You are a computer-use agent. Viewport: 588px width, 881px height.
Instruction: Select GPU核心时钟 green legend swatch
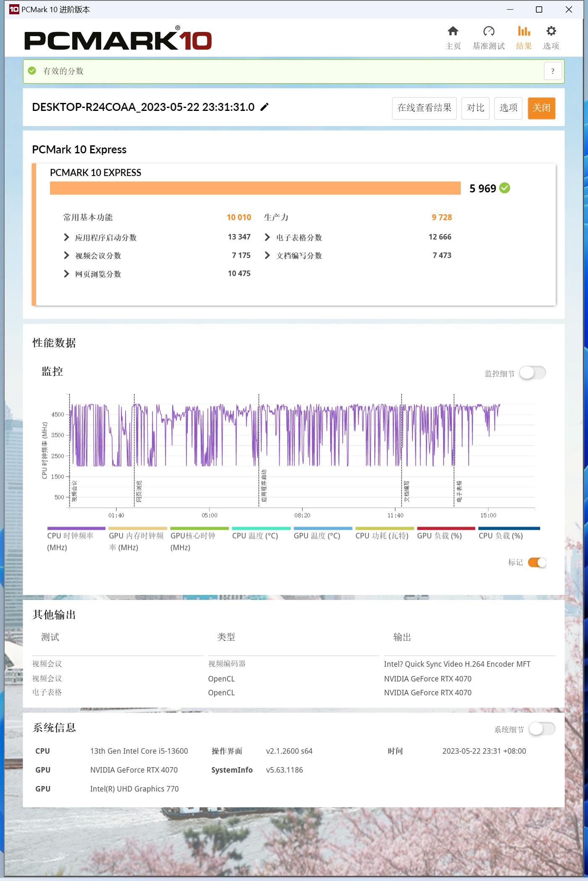coord(199,529)
